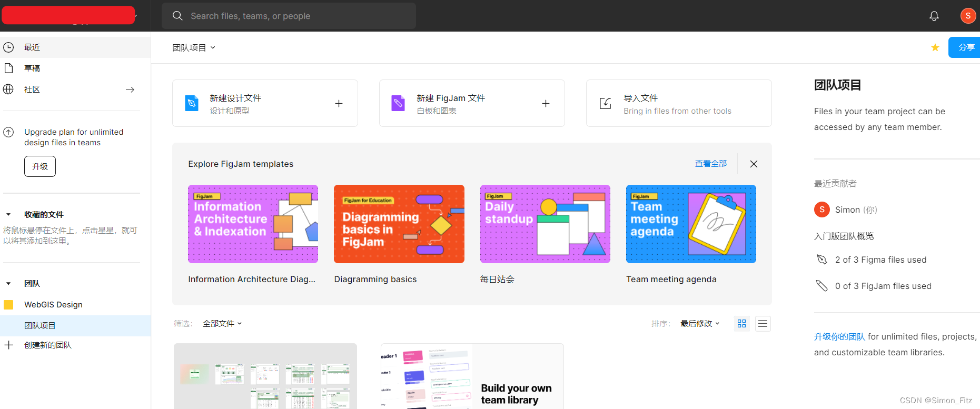
Task: Click the '每日站会' template label
Action: click(497, 280)
